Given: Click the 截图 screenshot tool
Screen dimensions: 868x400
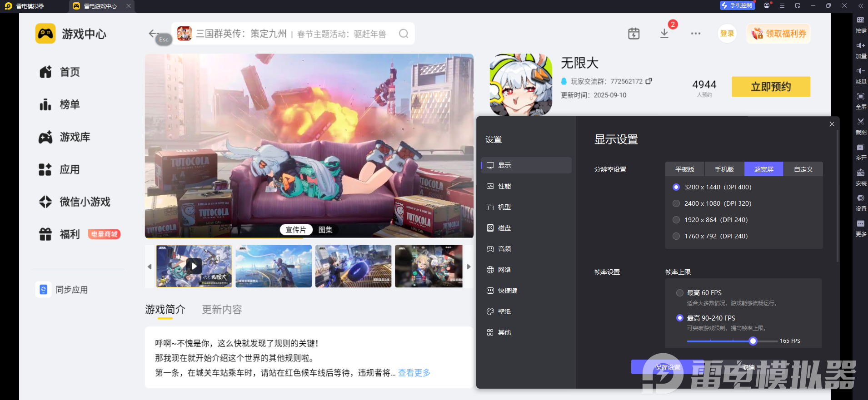Looking at the screenshot, I should click(861, 126).
